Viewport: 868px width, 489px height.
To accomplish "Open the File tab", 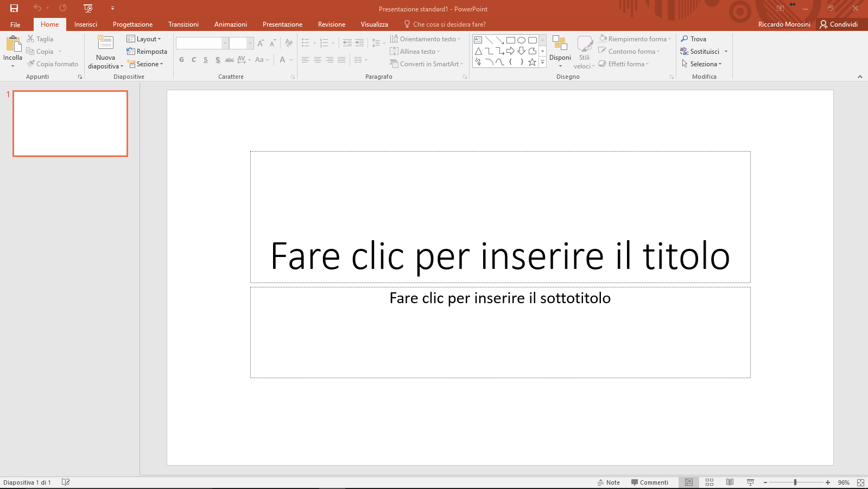I will [15, 24].
